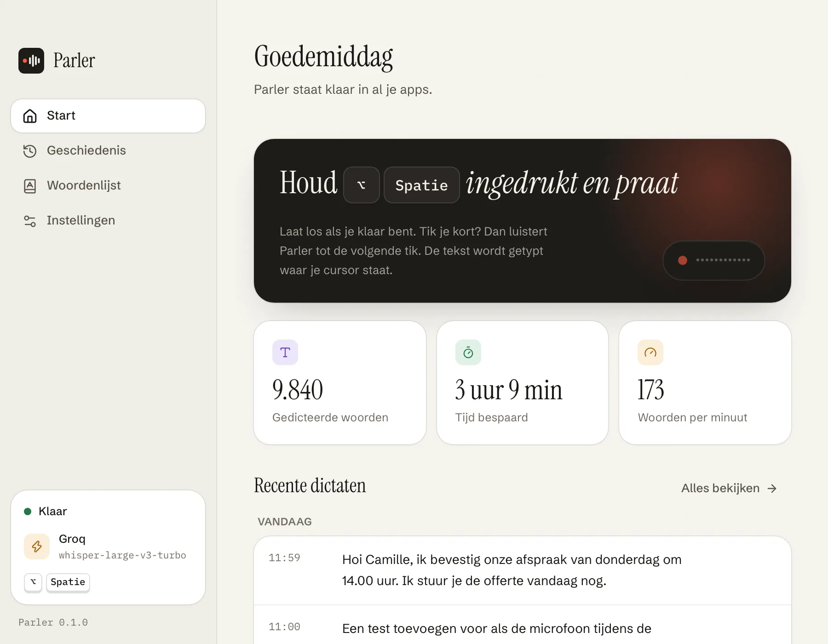Click the purple T icon above Gedicteerde woorden
This screenshot has height=644, width=828.
(285, 352)
